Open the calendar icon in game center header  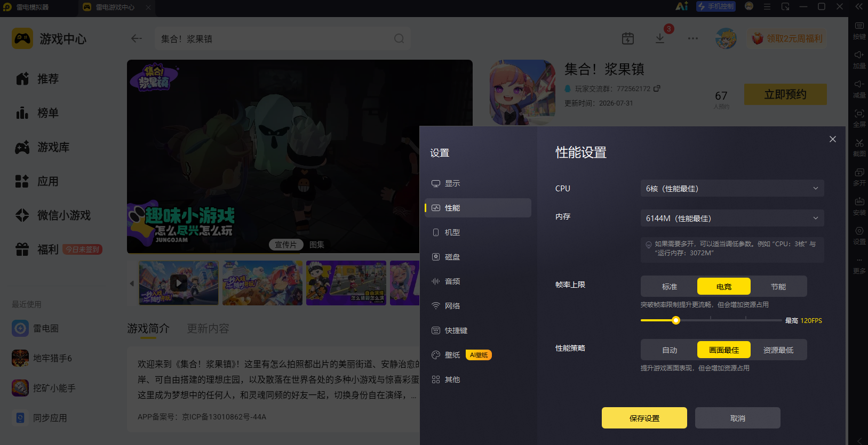click(x=628, y=38)
